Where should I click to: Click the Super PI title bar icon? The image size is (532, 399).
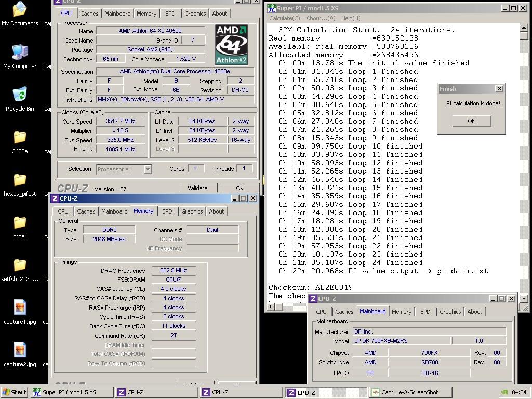click(x=271, y=8)
